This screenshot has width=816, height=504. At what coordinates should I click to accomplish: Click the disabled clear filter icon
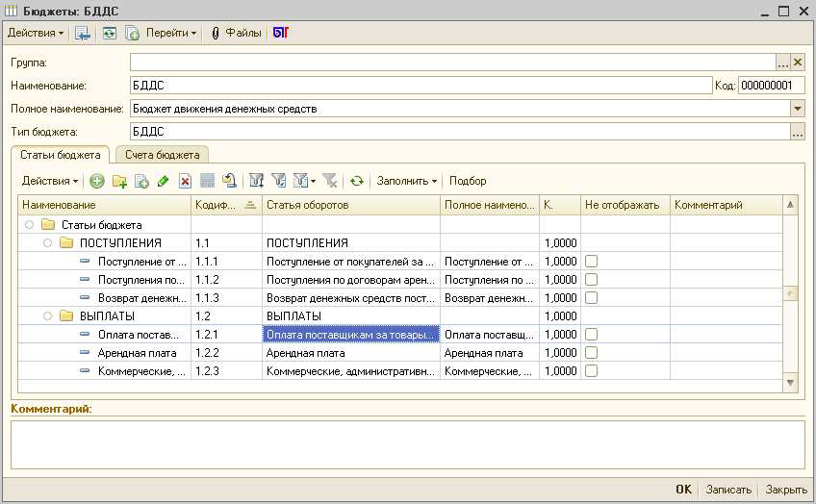pyautogui.click(x=330, y=181)
